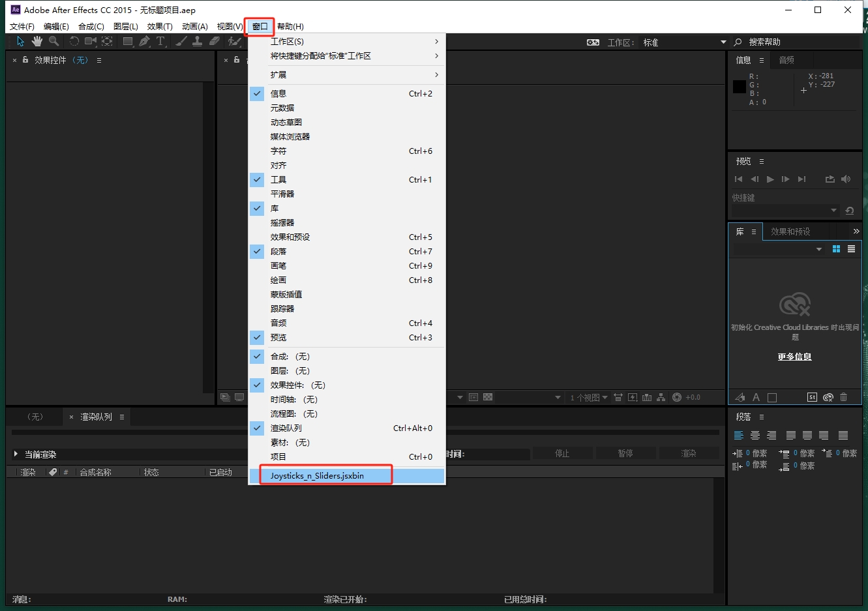Select the Zoom magnifier tool

(x=54, y=41)
